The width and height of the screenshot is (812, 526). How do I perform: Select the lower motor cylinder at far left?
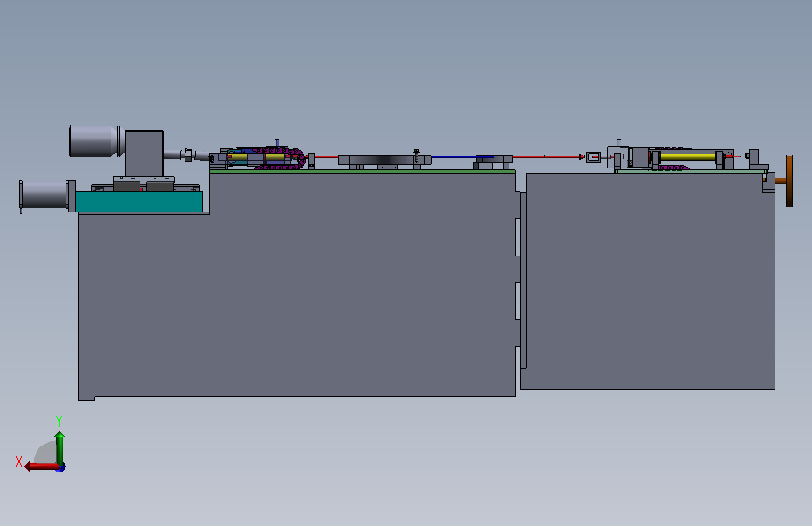pos(45,195)
